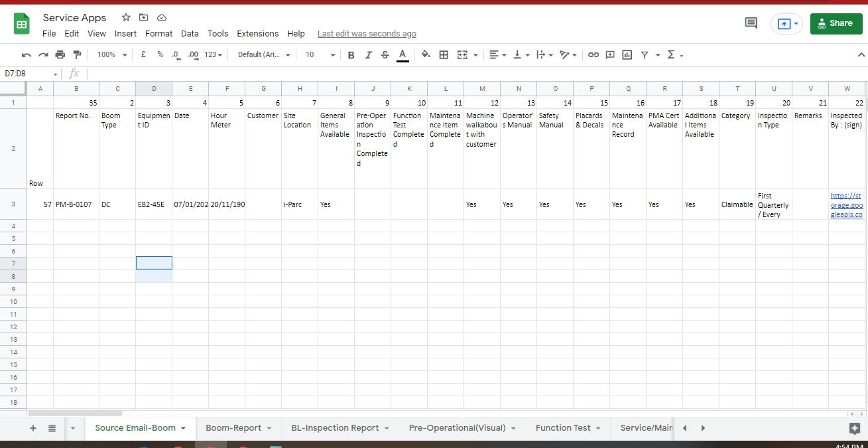Open the Last edit was seconds ago link

tap(367, 34)
